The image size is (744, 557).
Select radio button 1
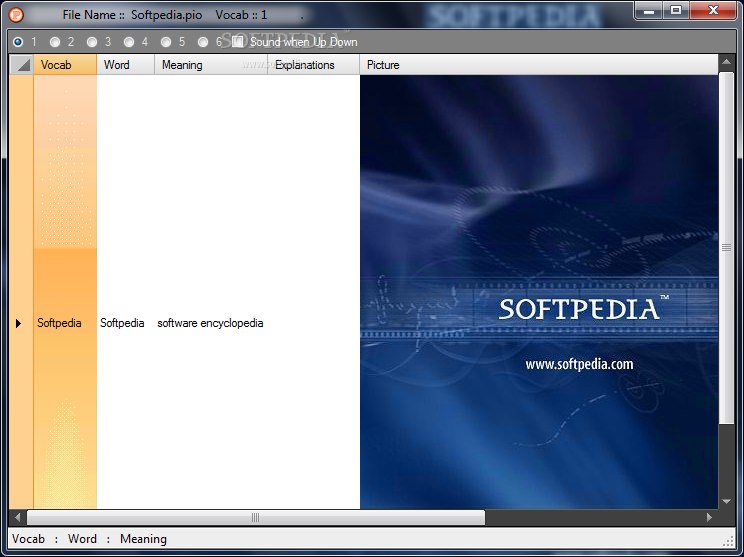(x=18, y=42)
